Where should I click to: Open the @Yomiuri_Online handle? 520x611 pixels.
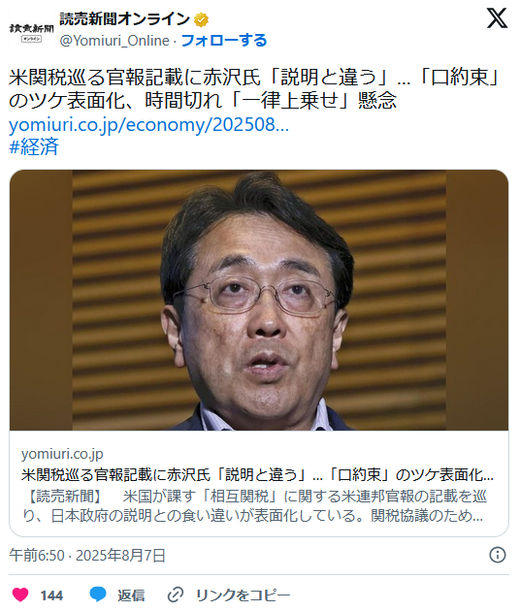pyautogui.click(x=115, y=41)
